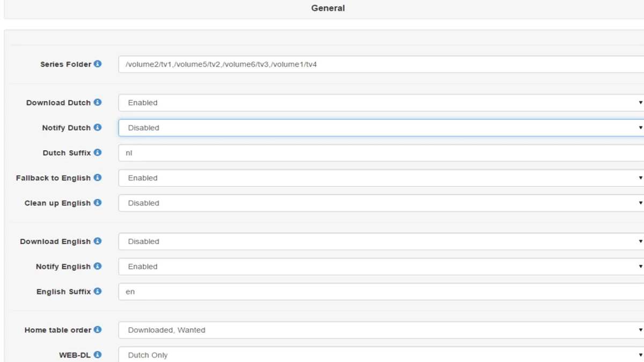Click info icon beside Clean up English

point(98,203)
